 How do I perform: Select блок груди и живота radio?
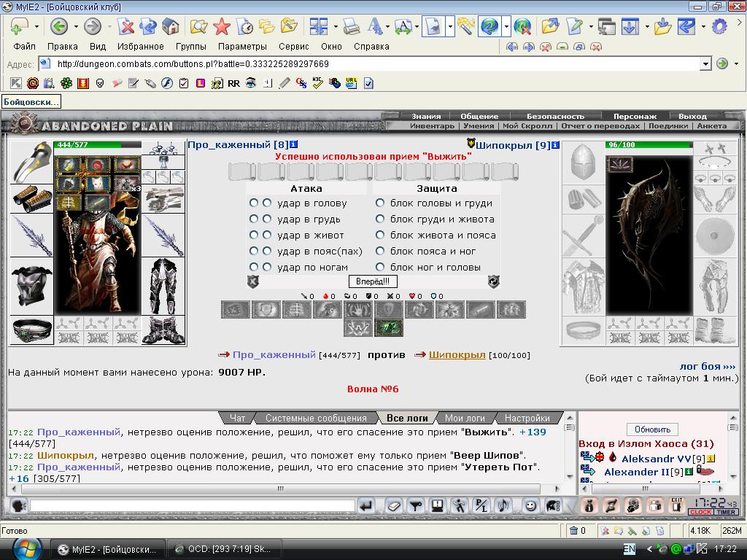[379, 219]
